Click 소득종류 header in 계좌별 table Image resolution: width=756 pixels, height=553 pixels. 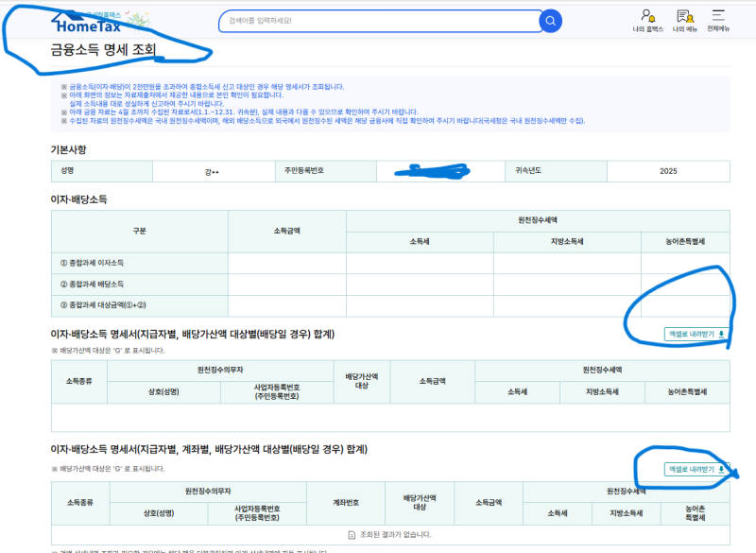80,503
